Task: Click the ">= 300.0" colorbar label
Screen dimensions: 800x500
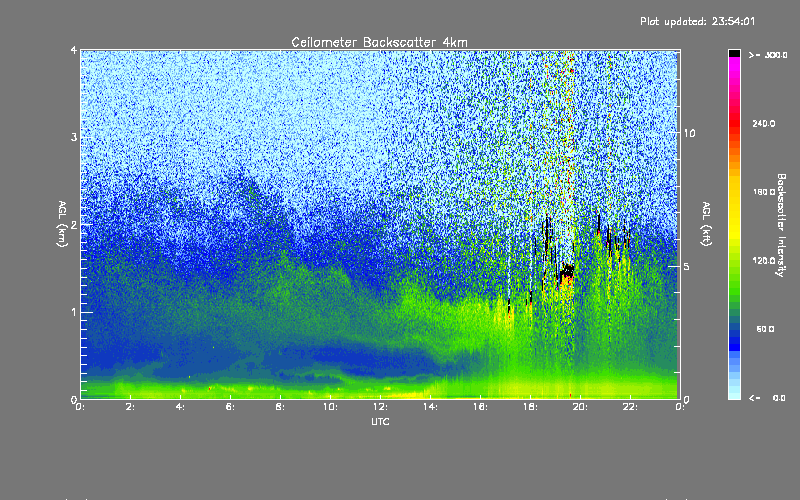Action: (x=768, y=55)
